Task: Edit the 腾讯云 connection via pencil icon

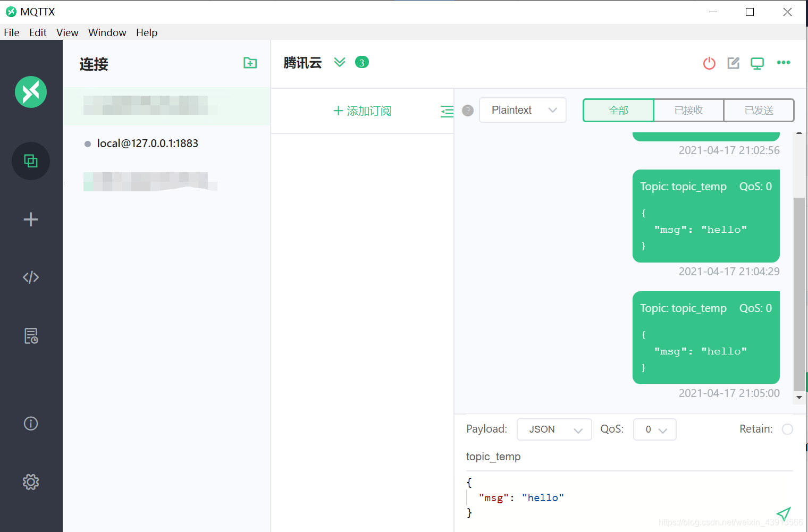Action: pyautogui.click(x=733, y=63)
